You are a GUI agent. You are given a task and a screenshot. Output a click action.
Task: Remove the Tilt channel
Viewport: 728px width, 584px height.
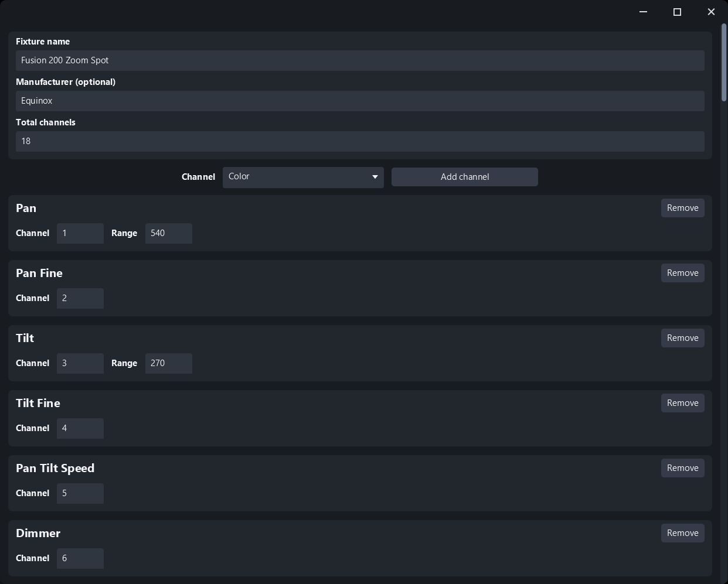(683, 338)
